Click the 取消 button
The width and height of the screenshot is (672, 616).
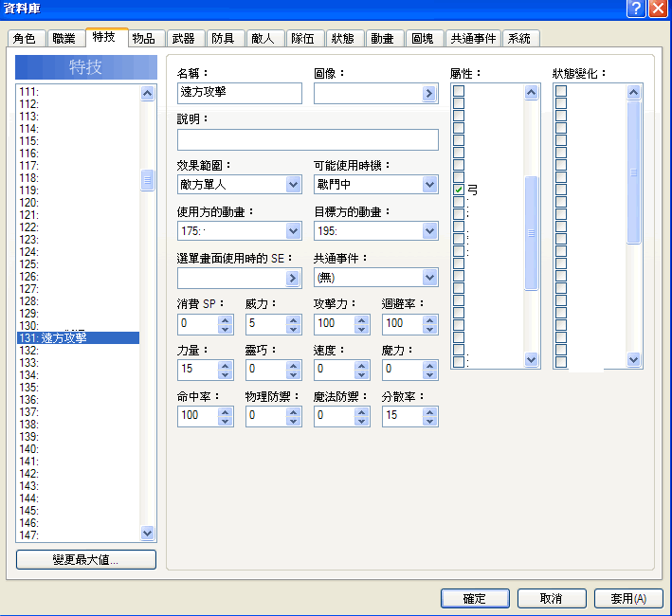tap(552, 598)
